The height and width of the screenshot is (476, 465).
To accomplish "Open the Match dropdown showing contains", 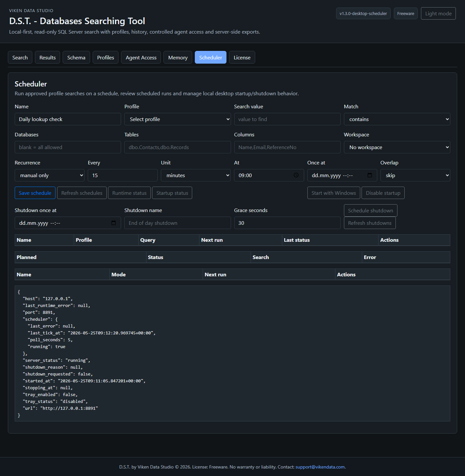I will point(397,119).
